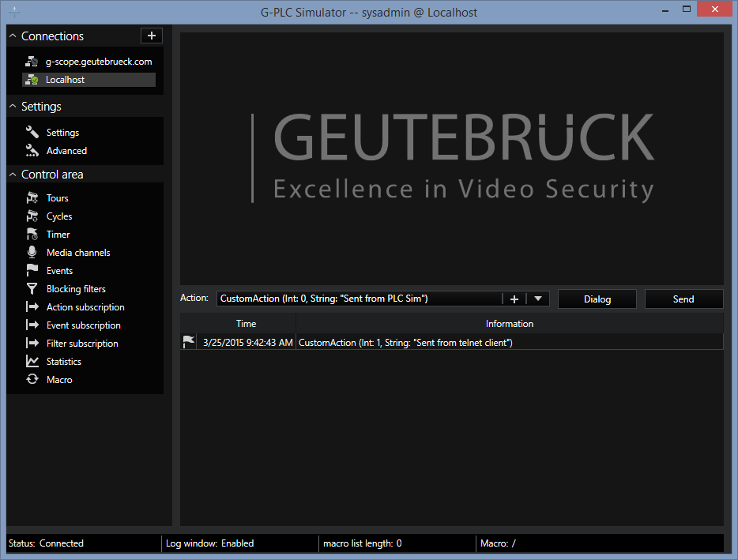Open Macro in Control area
Screen dimensions: 738x560
59,380
